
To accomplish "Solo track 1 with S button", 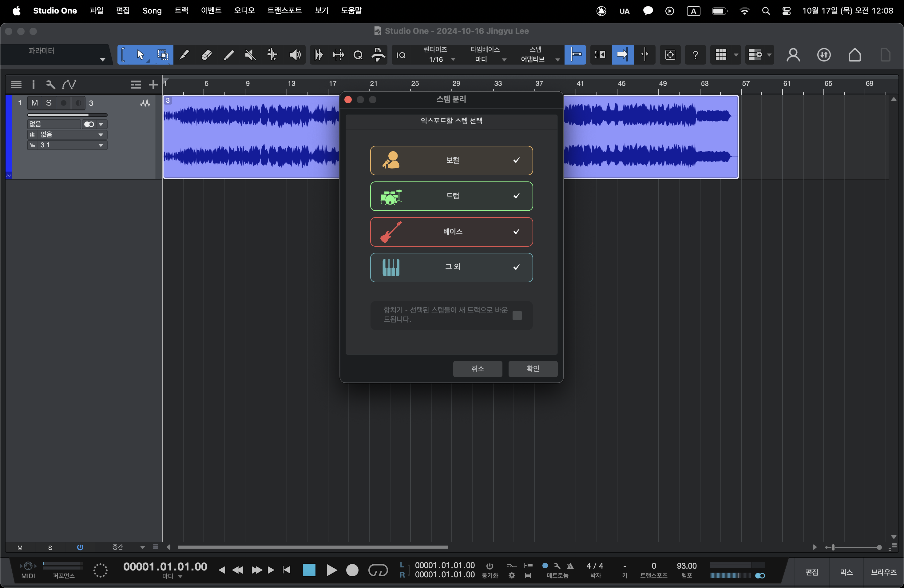I will pyautogui.click(x=49, y=103).
